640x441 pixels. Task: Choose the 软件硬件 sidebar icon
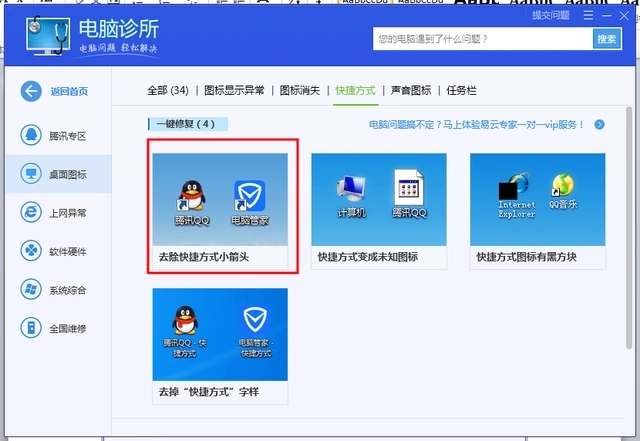[32, 251]
